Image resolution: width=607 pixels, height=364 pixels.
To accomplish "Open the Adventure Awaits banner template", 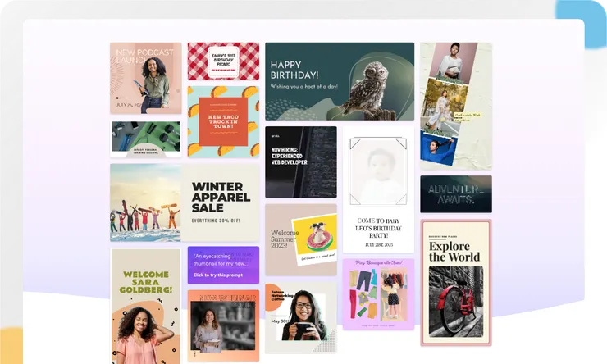I will 456,193.
